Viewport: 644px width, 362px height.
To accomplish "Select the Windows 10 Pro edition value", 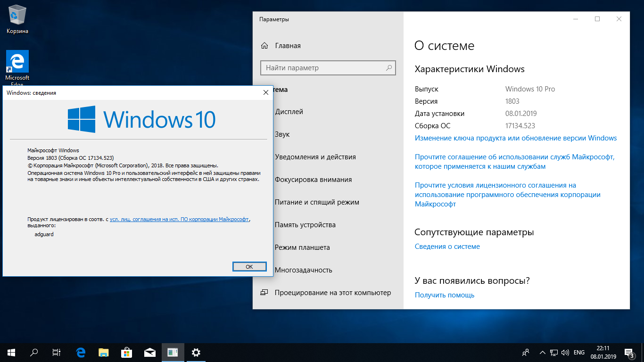I will 530,89.
